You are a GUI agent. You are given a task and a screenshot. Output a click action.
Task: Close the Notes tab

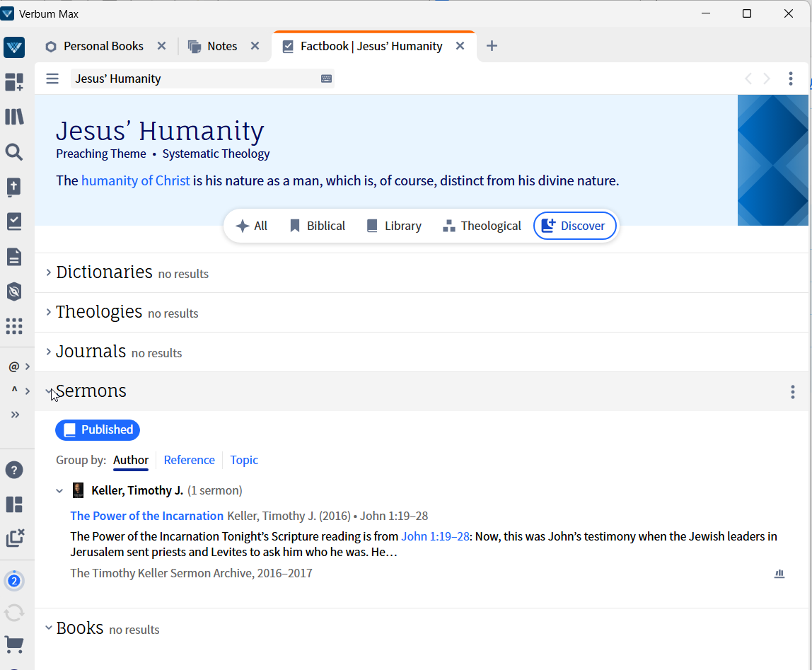[x=255, y=46]
